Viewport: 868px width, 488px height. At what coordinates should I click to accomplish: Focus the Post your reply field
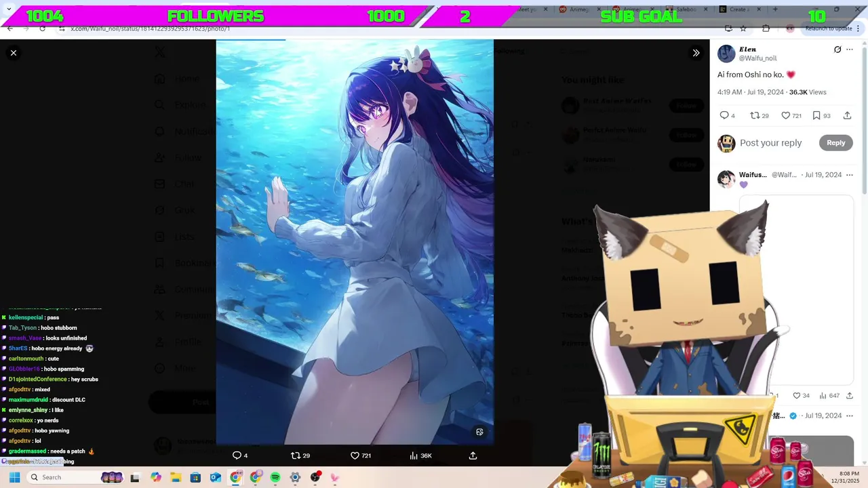coord(770,142)
